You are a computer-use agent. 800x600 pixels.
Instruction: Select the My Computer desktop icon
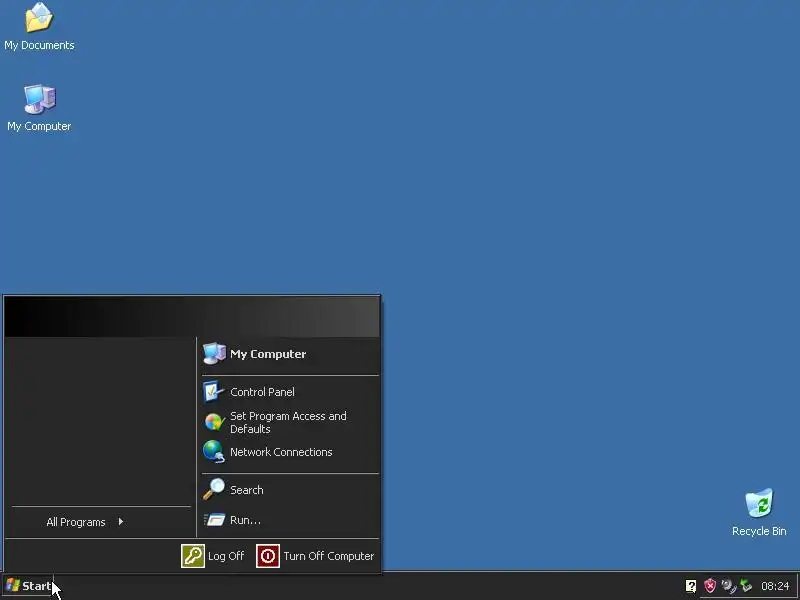[39, 108]
